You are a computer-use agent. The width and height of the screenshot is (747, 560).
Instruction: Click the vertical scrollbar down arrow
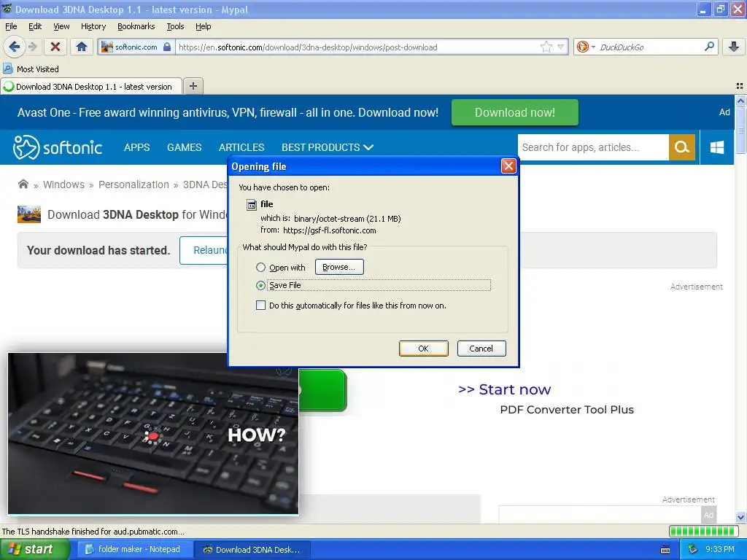(740, 517)
